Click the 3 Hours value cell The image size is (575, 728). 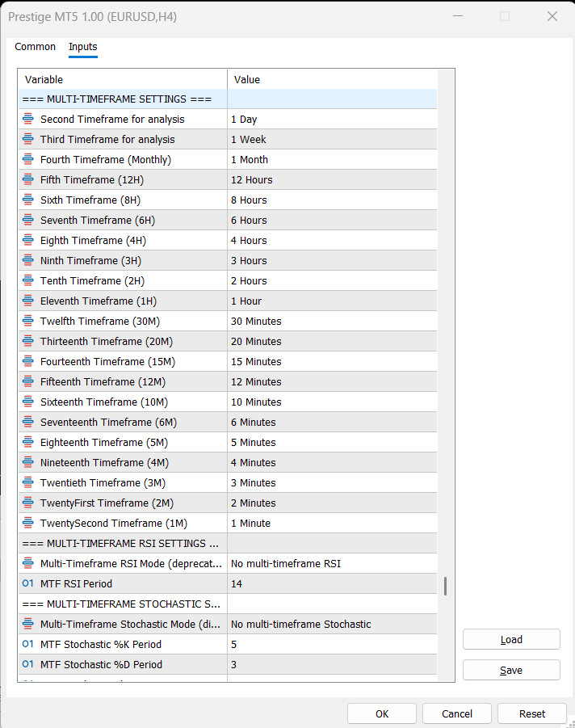(332, 260)
